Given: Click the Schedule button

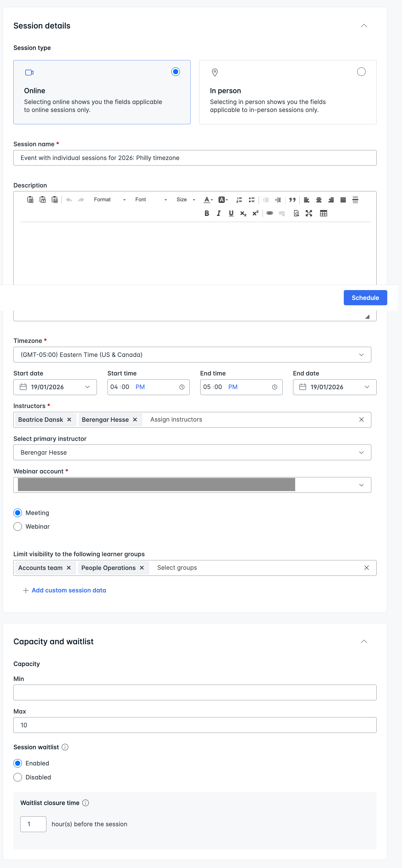Looking at the screenshot, I should click(365, 298).
